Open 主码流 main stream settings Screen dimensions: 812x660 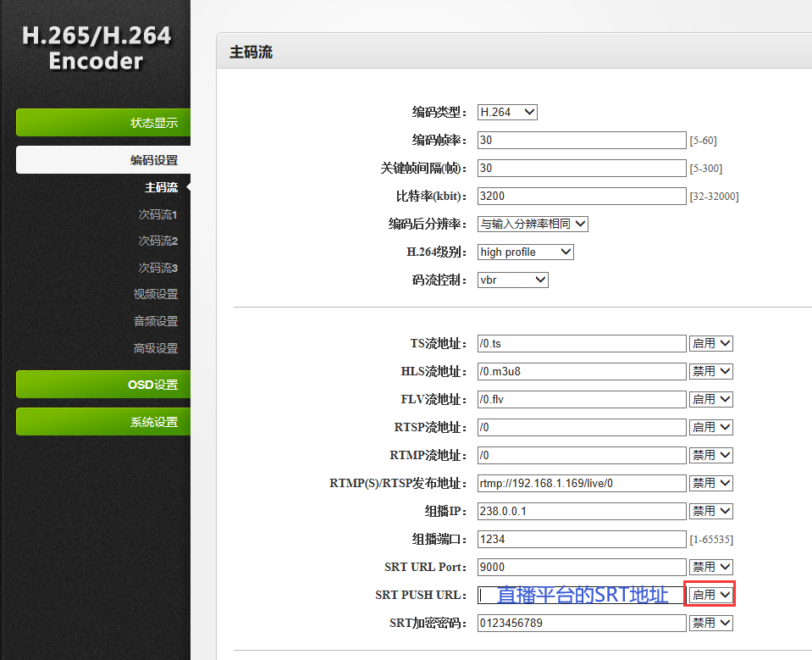[x=161, y=187]
